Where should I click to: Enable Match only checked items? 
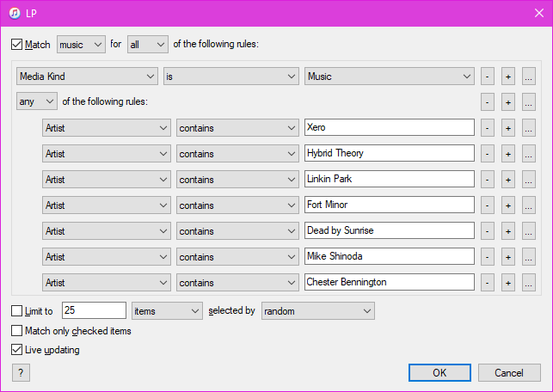[x=16, y=331]
